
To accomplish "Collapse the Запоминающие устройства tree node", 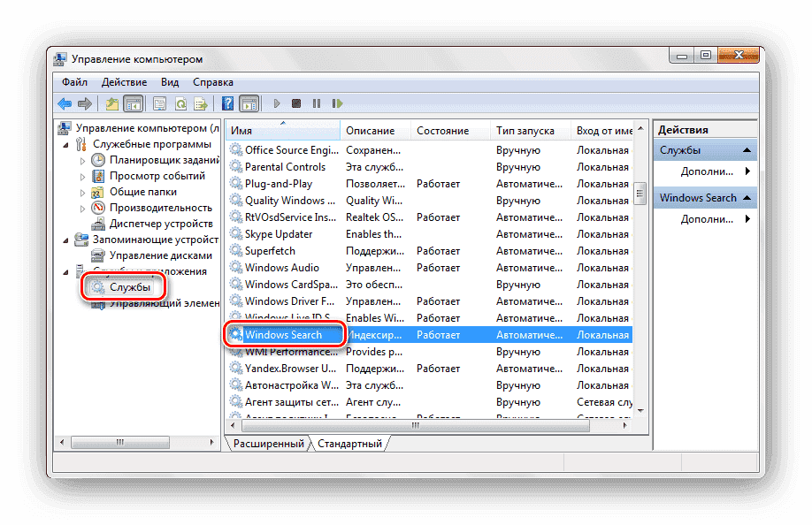I will click(65, 239).
